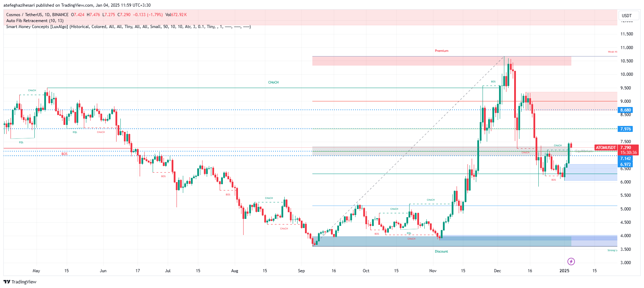The height and width of the screenshot is (288, 644).
Task: Click the countdown timer 15:30:36
Action: click(628, 153)
